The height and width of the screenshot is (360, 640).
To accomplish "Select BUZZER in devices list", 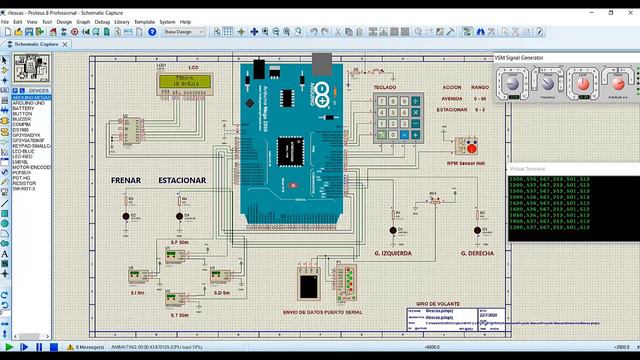I will (22, 119).
